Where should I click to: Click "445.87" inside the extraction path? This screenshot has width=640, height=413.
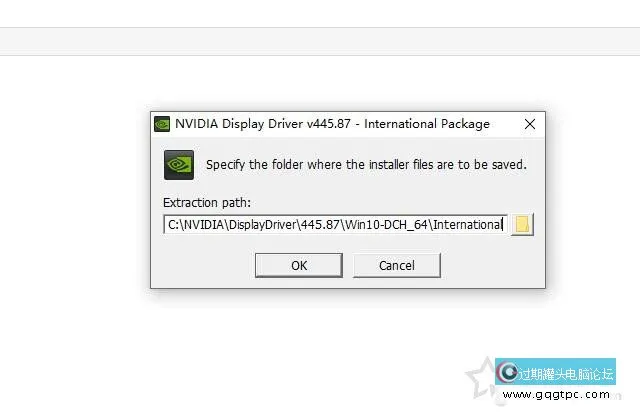click(320, 224)
